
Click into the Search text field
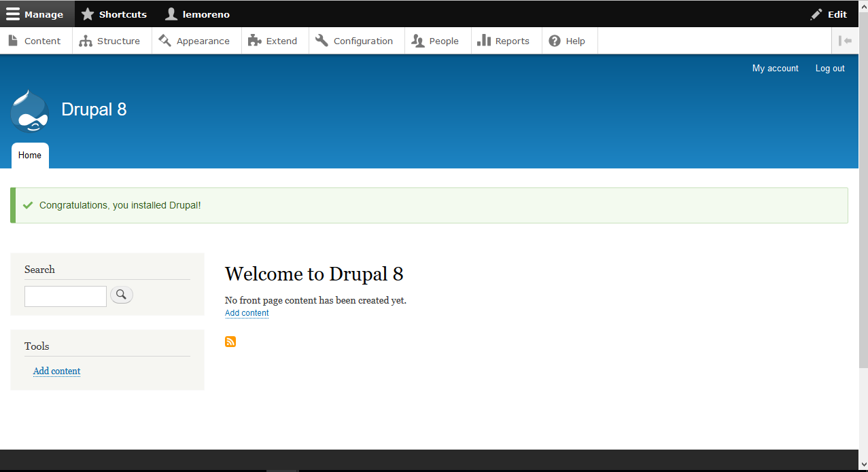coord(65,296)
